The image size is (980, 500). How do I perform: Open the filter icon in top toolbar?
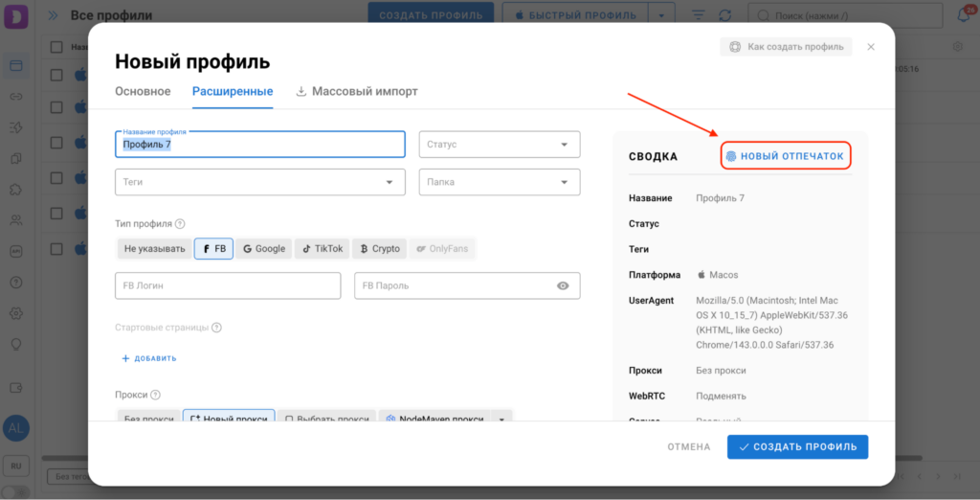(698, 15)
